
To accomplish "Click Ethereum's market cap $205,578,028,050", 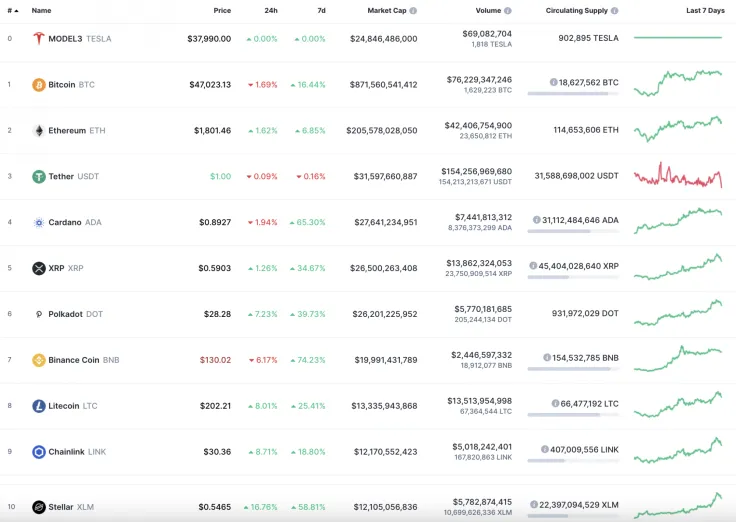I will (382, 130).
